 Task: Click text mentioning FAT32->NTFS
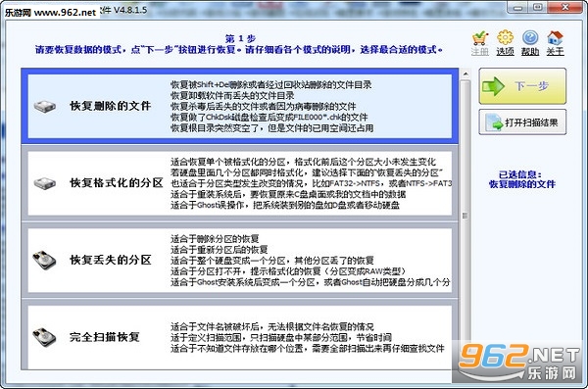tap(312, 183)
